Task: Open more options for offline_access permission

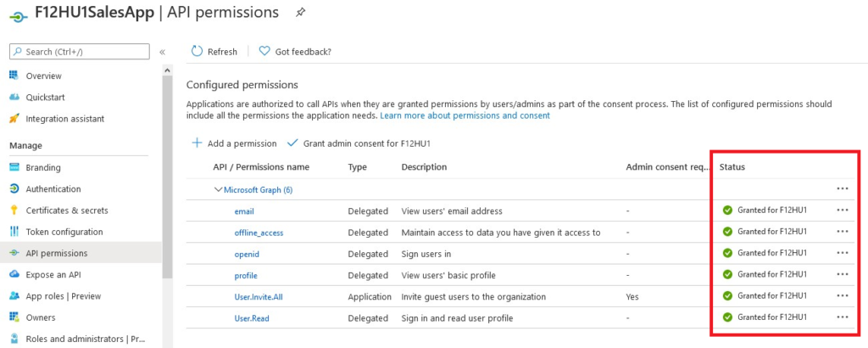Action: pyautogui.click(x=843, y=232)
